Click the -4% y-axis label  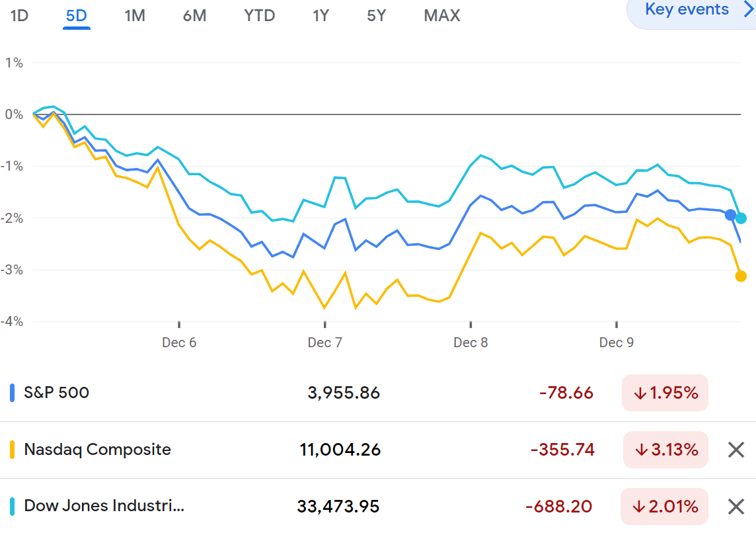pyautogui.click(x=12, y=321)
